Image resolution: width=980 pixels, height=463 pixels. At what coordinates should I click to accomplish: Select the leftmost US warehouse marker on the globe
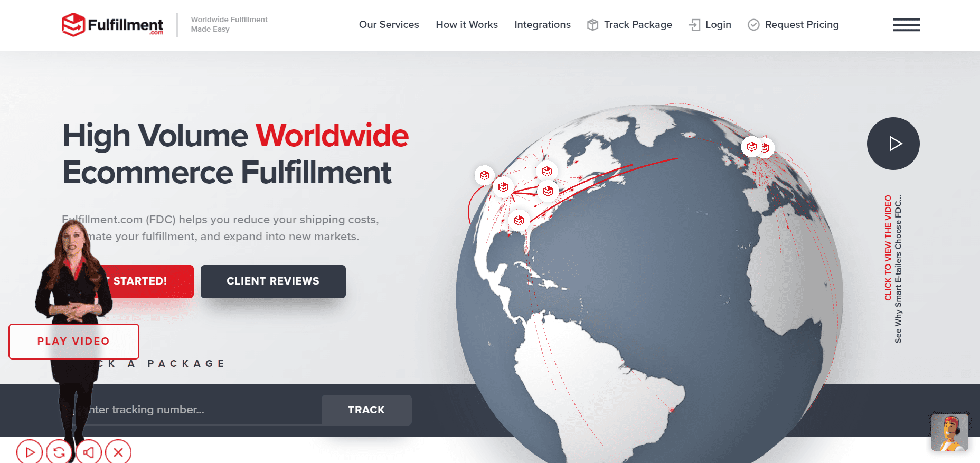484,175
